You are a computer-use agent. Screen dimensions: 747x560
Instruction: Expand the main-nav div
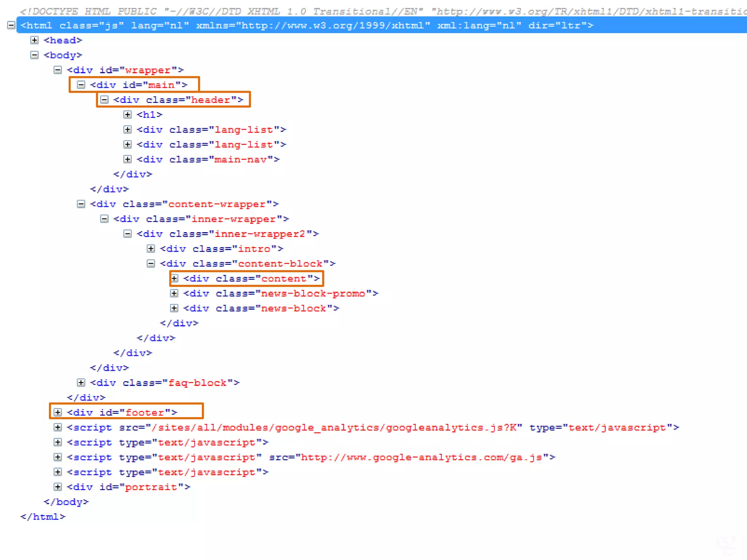click(x=127, y=159)
